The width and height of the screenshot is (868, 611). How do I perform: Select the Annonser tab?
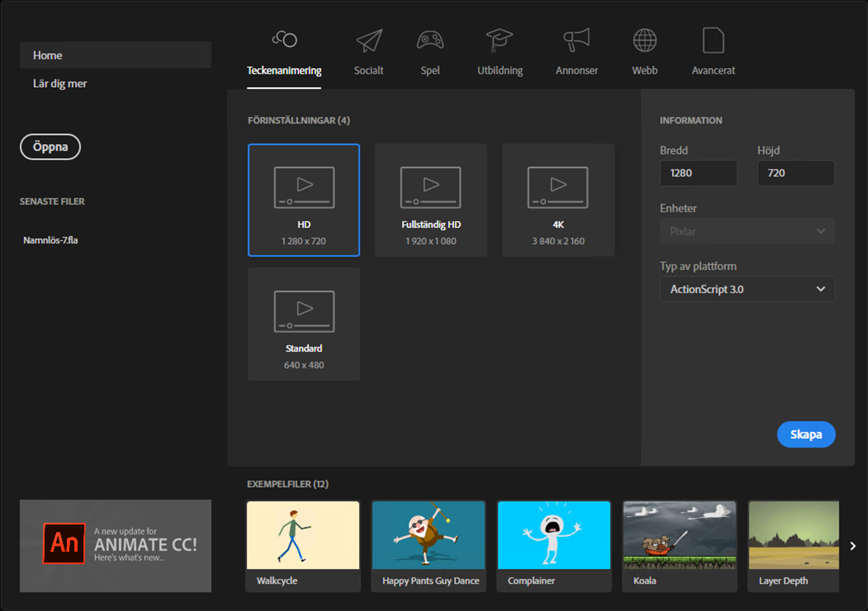tap(577, 71)
